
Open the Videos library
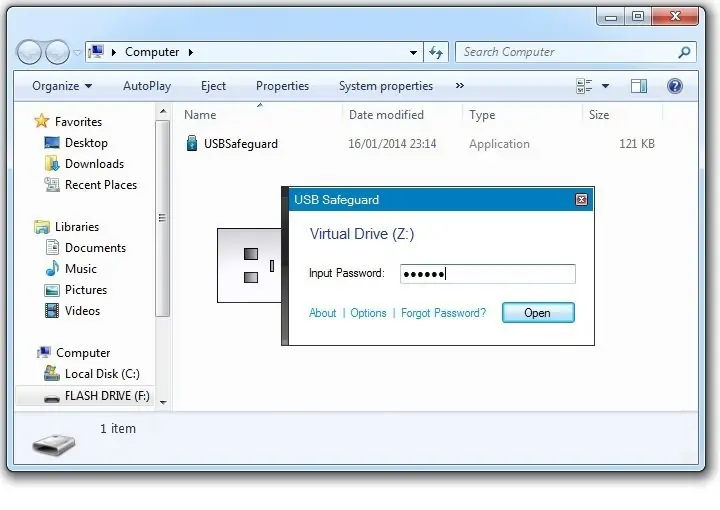coord(83,311)
